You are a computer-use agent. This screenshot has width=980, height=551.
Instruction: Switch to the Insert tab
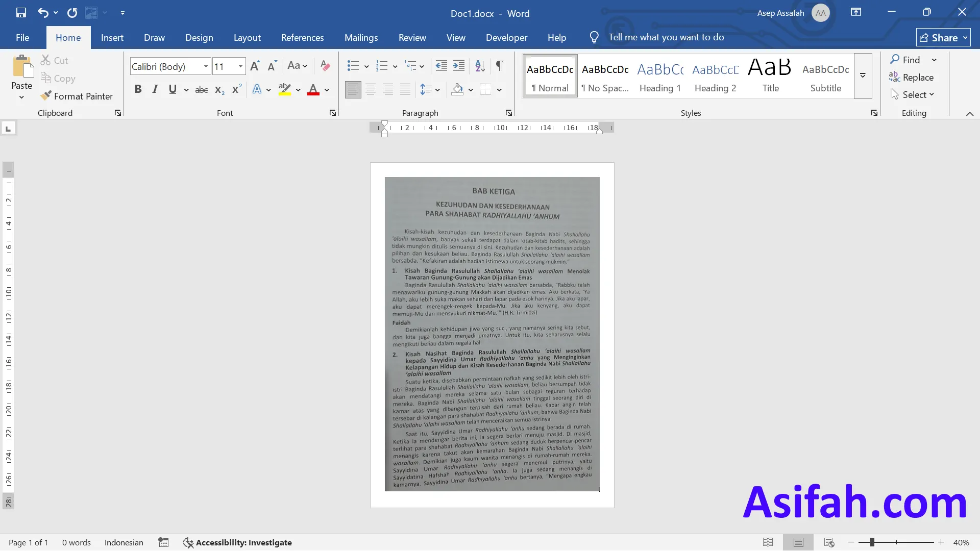112,37
